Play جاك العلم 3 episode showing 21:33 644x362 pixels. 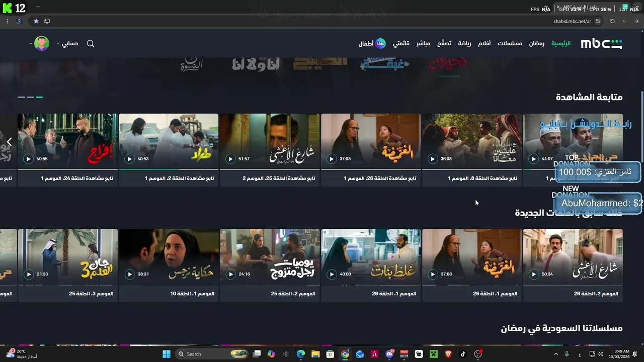29,275
